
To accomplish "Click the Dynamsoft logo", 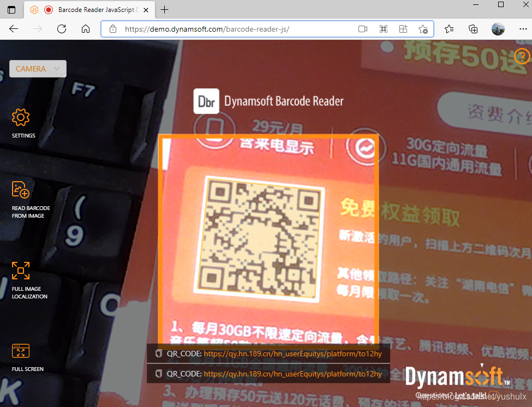I will pos(458,376).
